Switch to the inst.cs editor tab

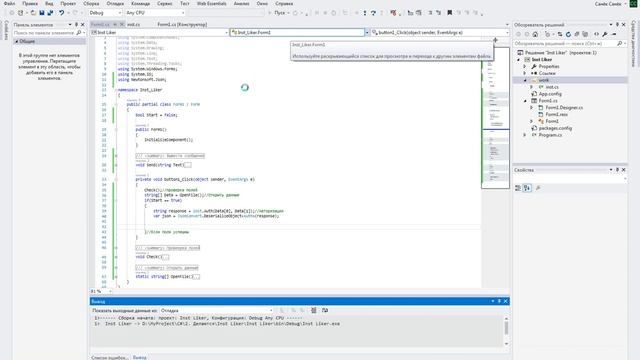[x=133, y=24]
